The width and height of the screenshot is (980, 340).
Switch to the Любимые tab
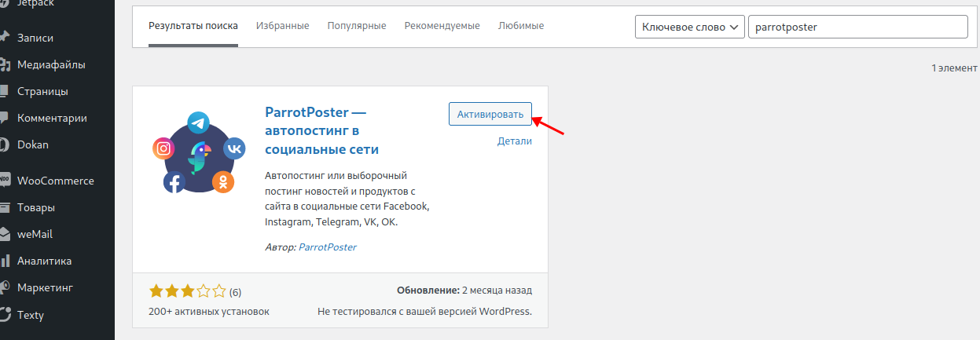click(x=521, y=26)
